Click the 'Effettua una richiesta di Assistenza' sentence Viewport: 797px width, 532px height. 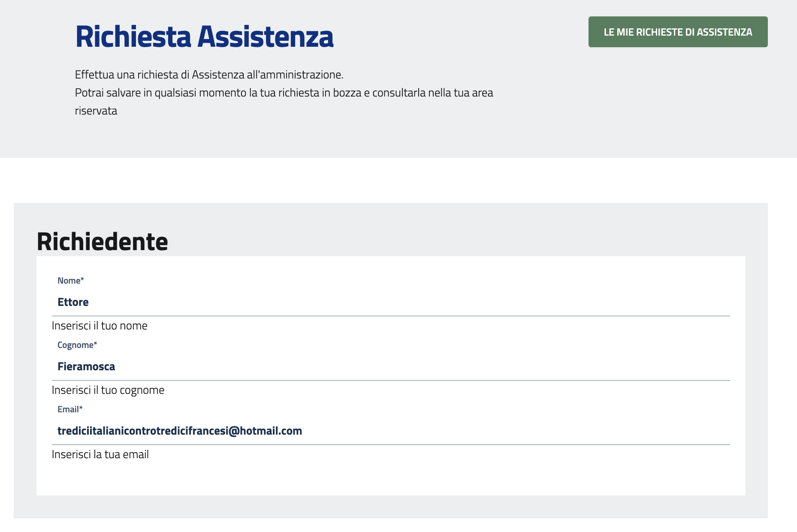pyautogui.click(x=209, y=75)
